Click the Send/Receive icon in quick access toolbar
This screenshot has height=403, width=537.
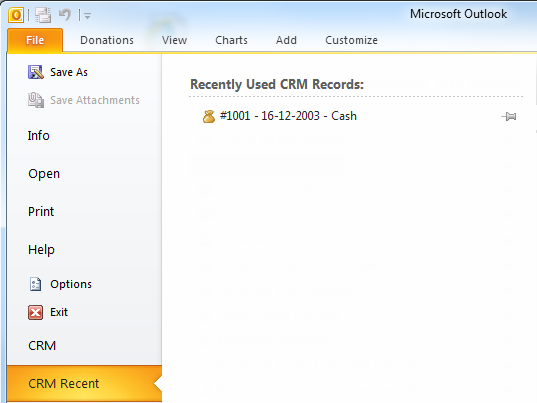(x=43, y=15)
